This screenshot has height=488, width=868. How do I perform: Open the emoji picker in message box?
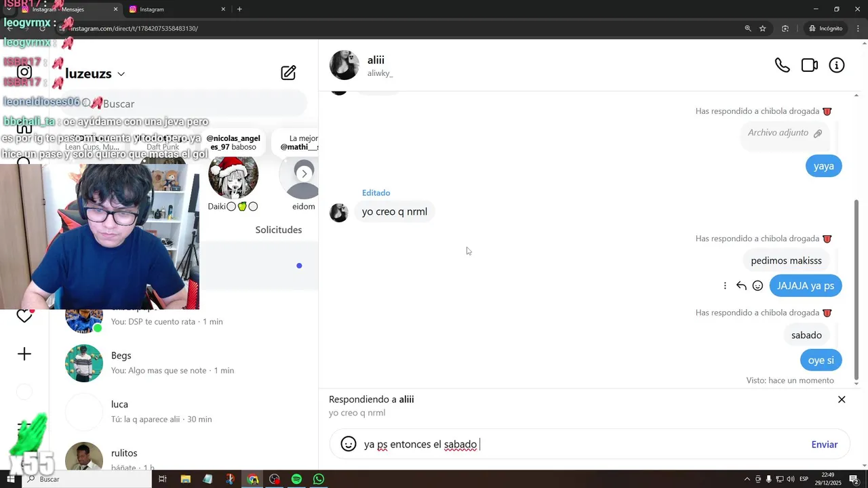[x=349, y=444]
